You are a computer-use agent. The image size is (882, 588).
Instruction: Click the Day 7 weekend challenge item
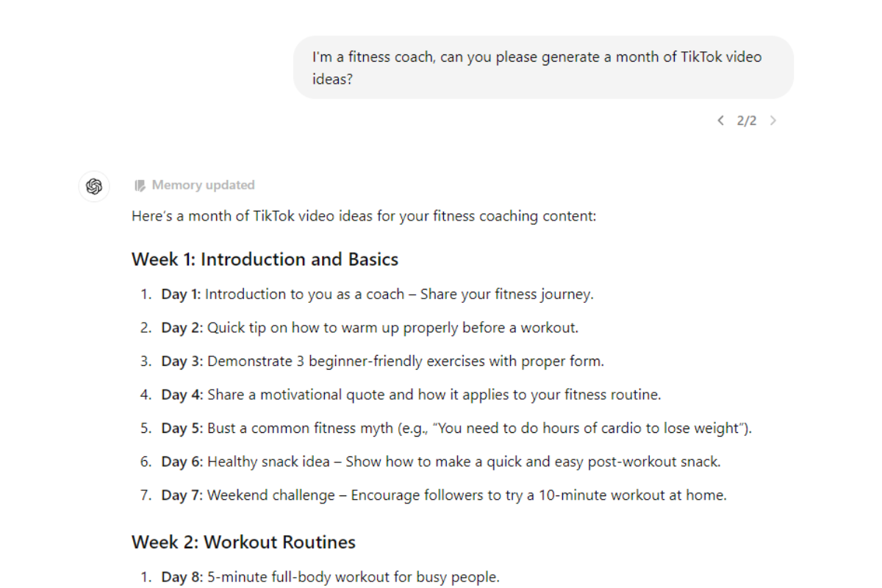466,495
